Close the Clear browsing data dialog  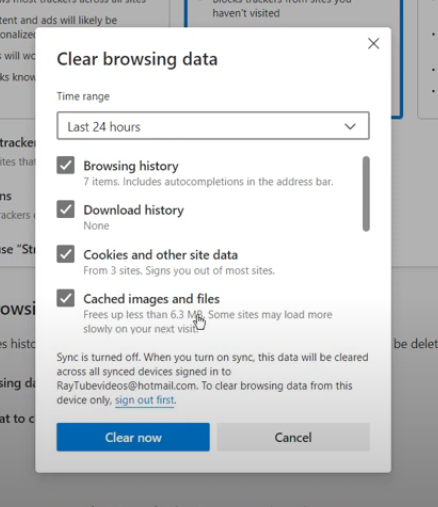(x=373, y=43)
